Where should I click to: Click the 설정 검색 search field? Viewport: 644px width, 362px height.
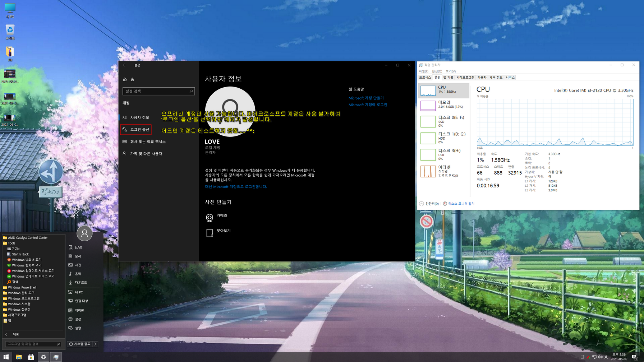[x=158, y=91]
